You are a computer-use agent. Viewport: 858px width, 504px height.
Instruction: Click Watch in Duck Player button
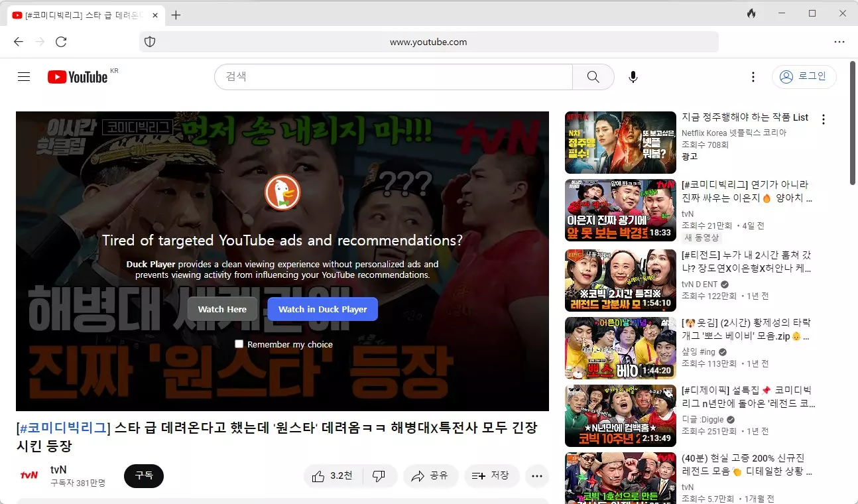(x=323, y=309)
